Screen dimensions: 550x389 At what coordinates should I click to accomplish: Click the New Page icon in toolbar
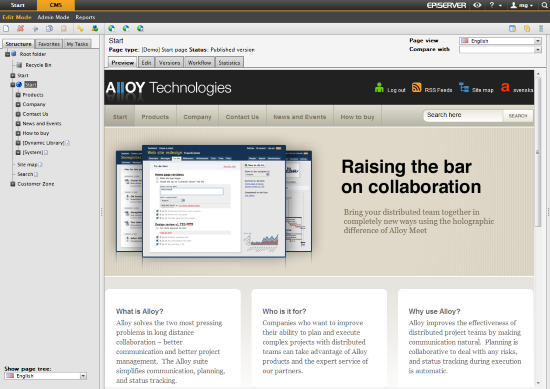[x=6, y=28]
